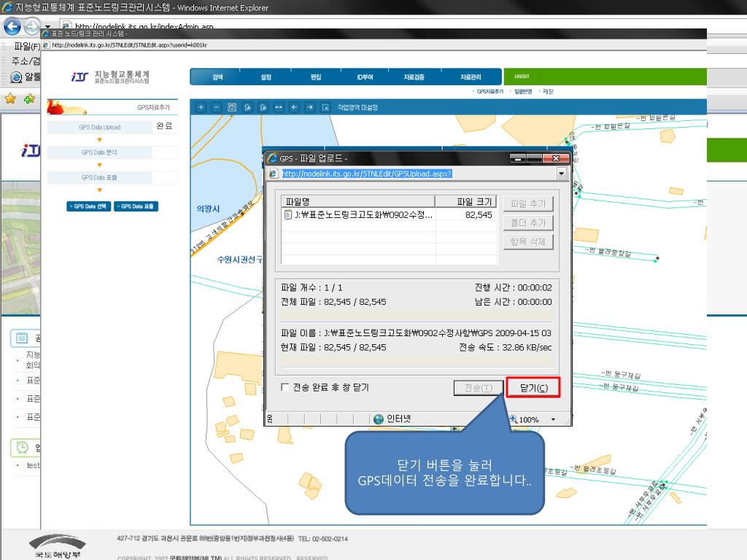Click the zoom 100% magnifier icon
The image size is (747, 560).
513,419
